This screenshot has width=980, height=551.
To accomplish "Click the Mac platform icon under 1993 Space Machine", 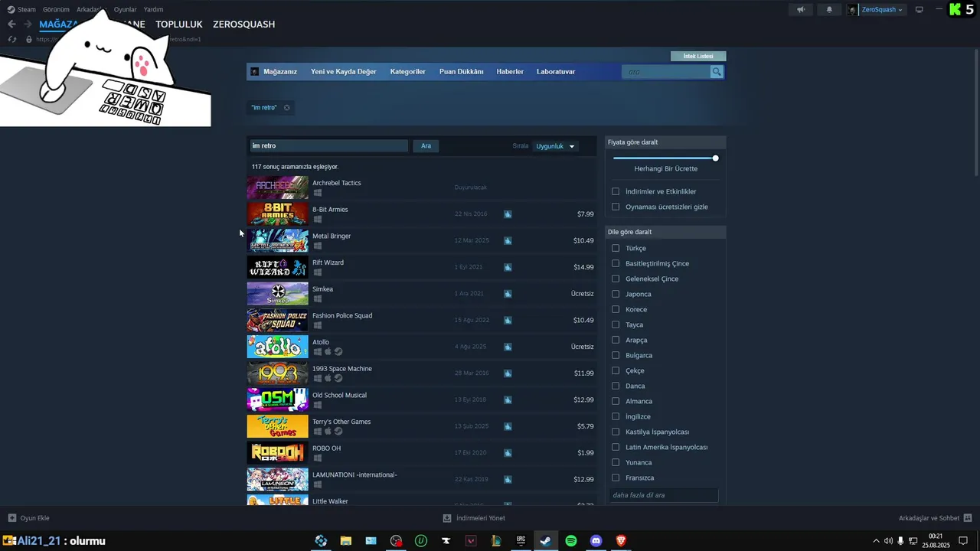I will tap(328, 378).
